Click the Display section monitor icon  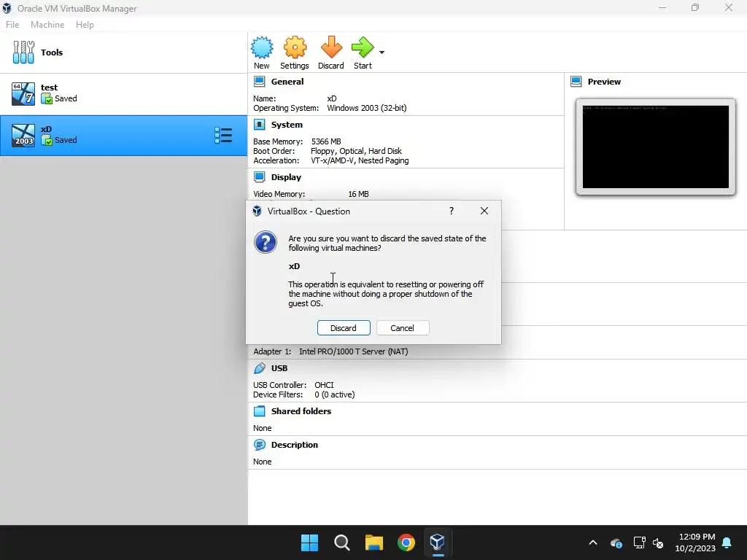point(259,177)
